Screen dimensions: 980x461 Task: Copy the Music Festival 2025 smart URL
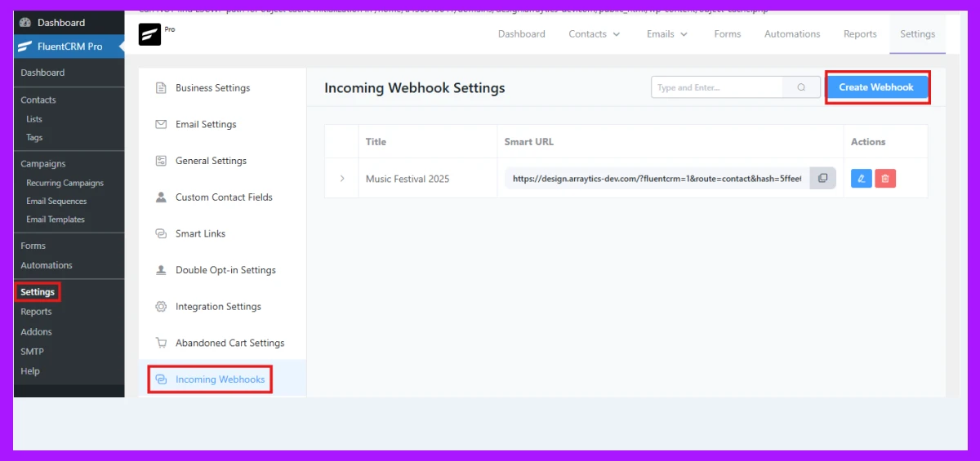[x=822, y=179]
